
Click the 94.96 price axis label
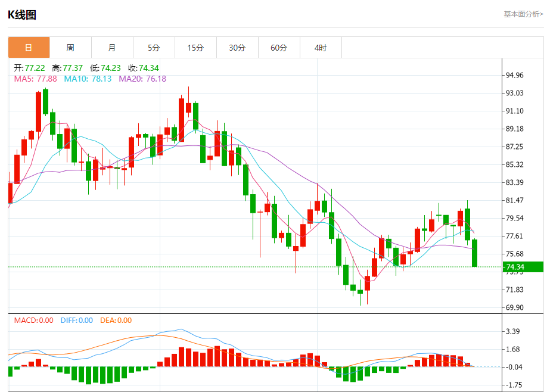515,75
